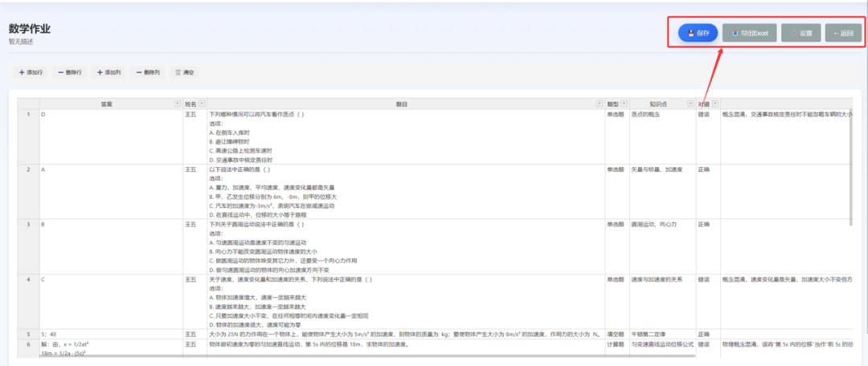Select the 正确 result cell in row 5
This screenshot has height=366, width=868.
(708, 335)
